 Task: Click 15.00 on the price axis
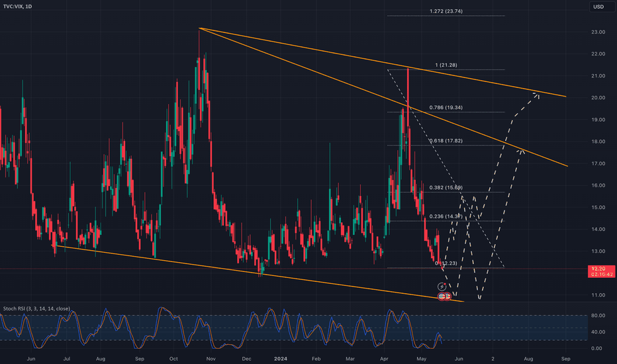[598, 207]
